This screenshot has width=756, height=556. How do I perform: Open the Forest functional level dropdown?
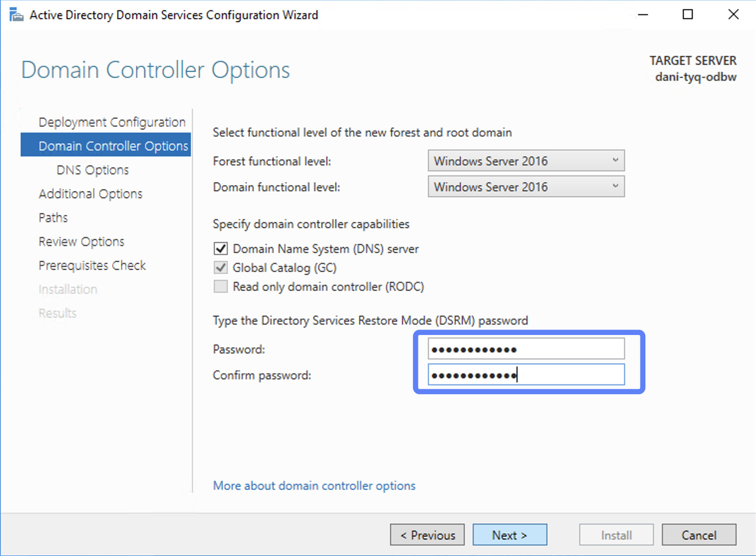point(616,161)
